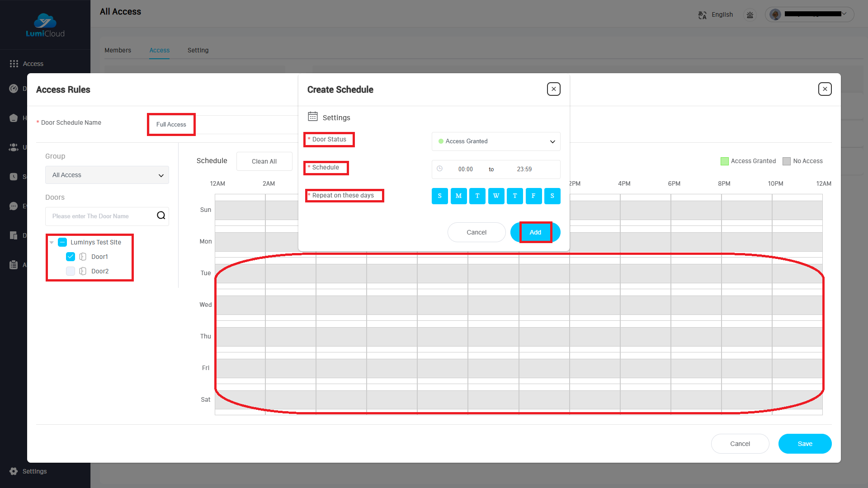Check the Door2 checkbox
Image resolution: width=868 pixels, height=488 pixels.
coord(71,271)
